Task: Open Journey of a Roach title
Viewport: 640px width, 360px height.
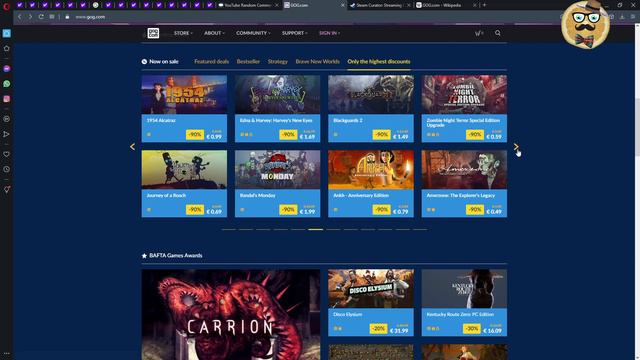Action: tap(166, 196)
